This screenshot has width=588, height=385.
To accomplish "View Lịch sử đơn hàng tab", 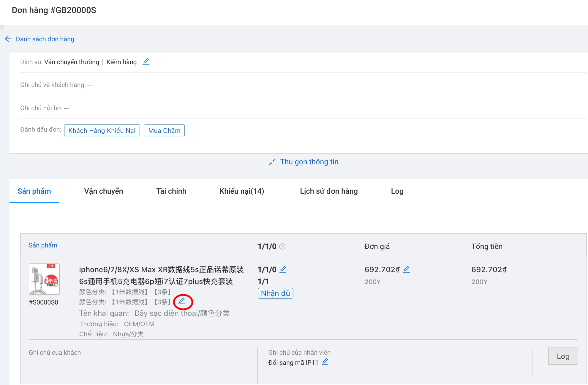I will point(329,191).
